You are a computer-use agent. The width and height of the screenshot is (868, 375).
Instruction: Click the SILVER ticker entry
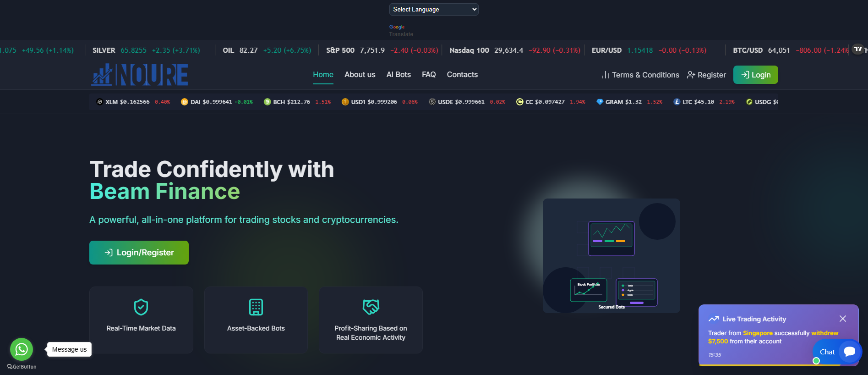(146, 50)
